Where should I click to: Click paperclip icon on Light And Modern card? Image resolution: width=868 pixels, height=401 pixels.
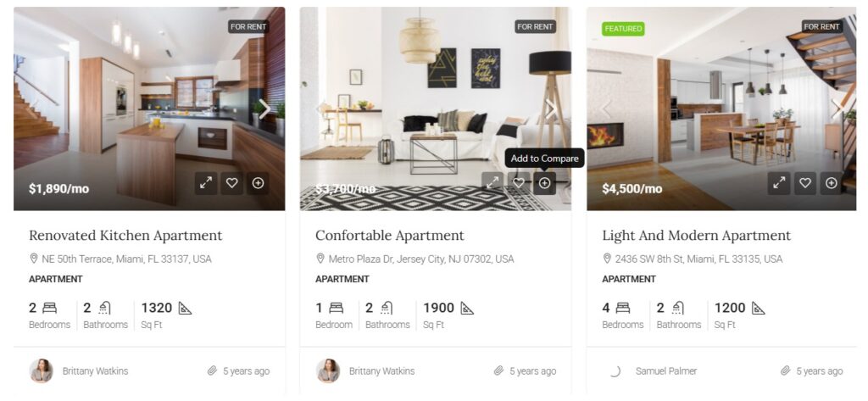(785, 371)
